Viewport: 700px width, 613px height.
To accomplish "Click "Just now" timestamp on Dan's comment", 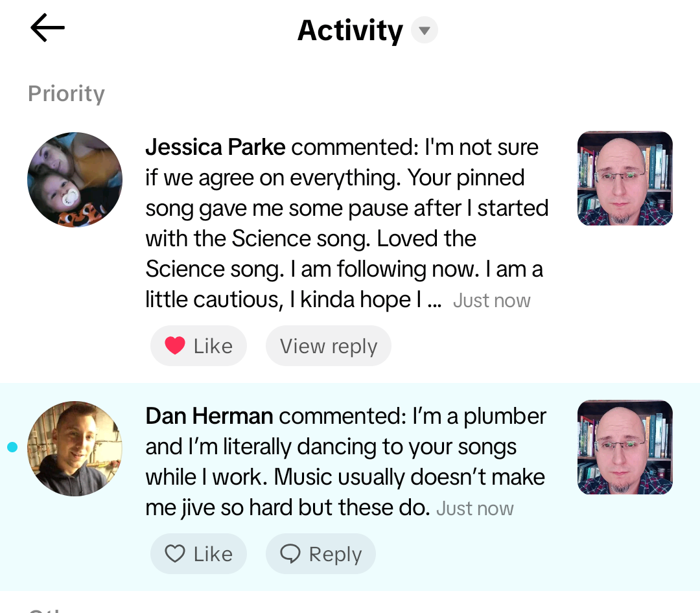I will [474, 509].
